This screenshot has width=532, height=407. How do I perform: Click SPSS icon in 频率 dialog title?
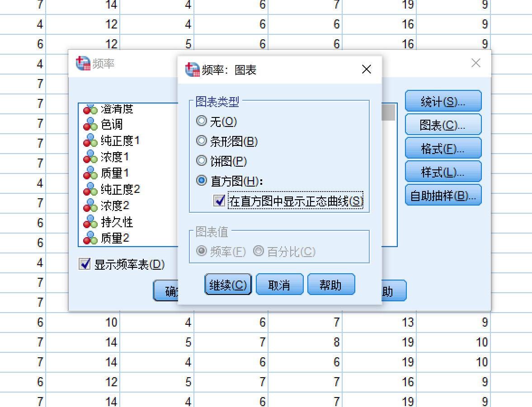click(x=83, y=63)
